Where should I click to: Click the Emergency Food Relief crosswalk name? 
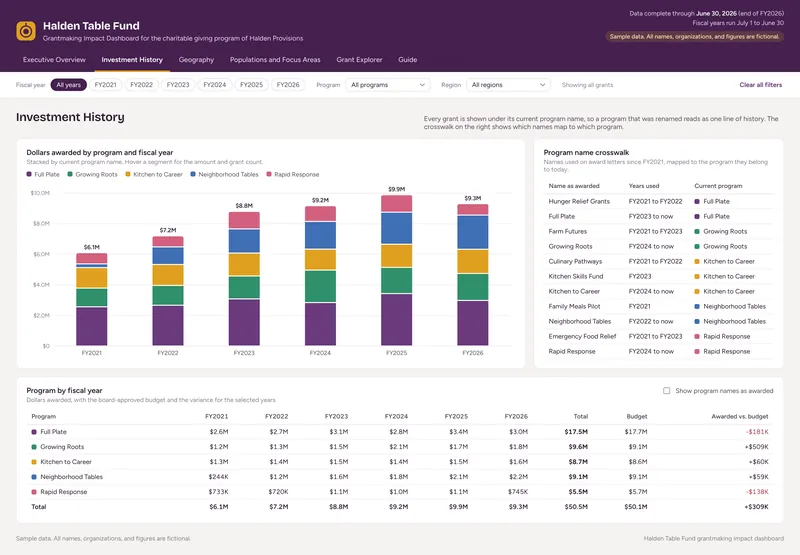click(x=582, y=337)
